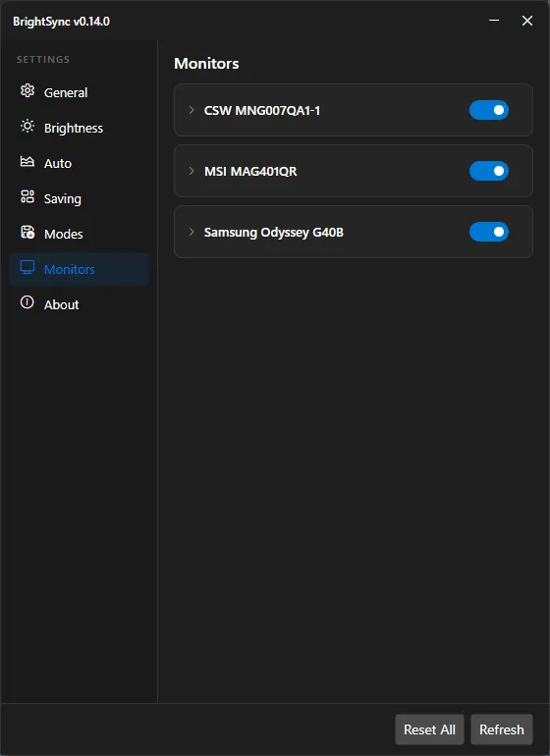Click the About info icon
Image resolution: width=550 pixels, height=756 pixels.
(x=27, y=302)
